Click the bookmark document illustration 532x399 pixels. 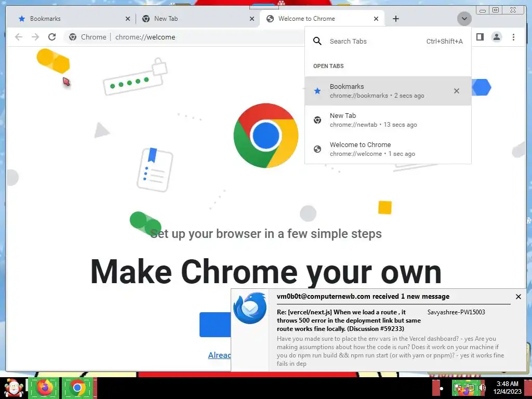(x=155, y=170)
